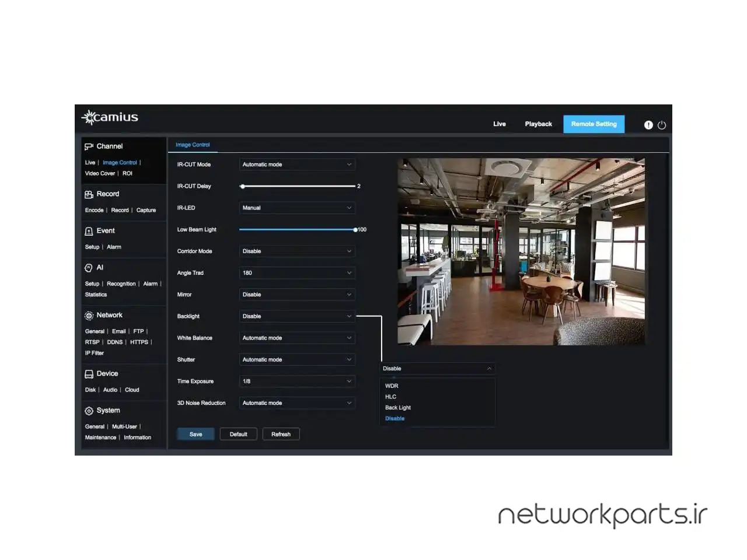The width and height of the screenshot is (747, 560).
Task: Open Capture under Record
Action: click(x=146, y=211)
